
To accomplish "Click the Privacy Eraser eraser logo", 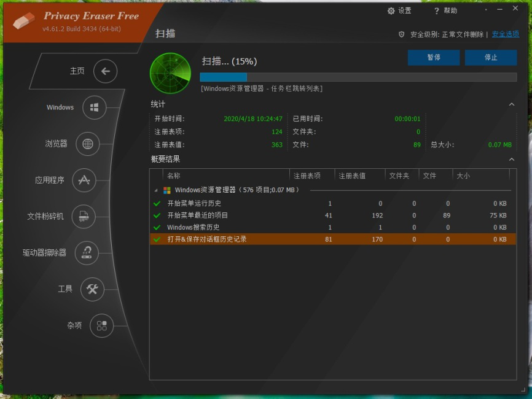I will [x=23, y=21].
